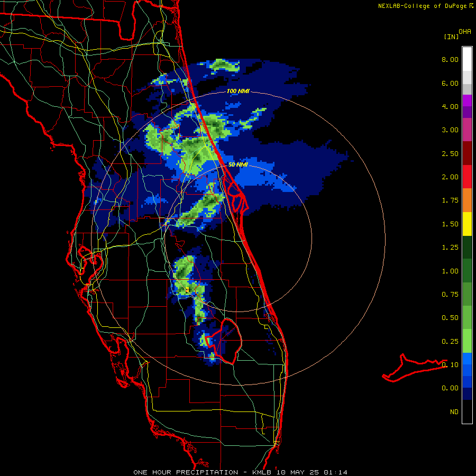Screen dimensions: 476x476
Task: Click the NEXLAB-College of DuPage label
Action: tap(423, 6)
